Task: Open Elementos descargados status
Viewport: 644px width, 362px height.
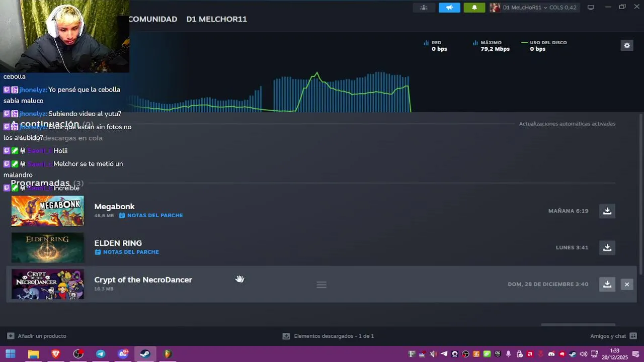Action: click(x=328, y=336)
